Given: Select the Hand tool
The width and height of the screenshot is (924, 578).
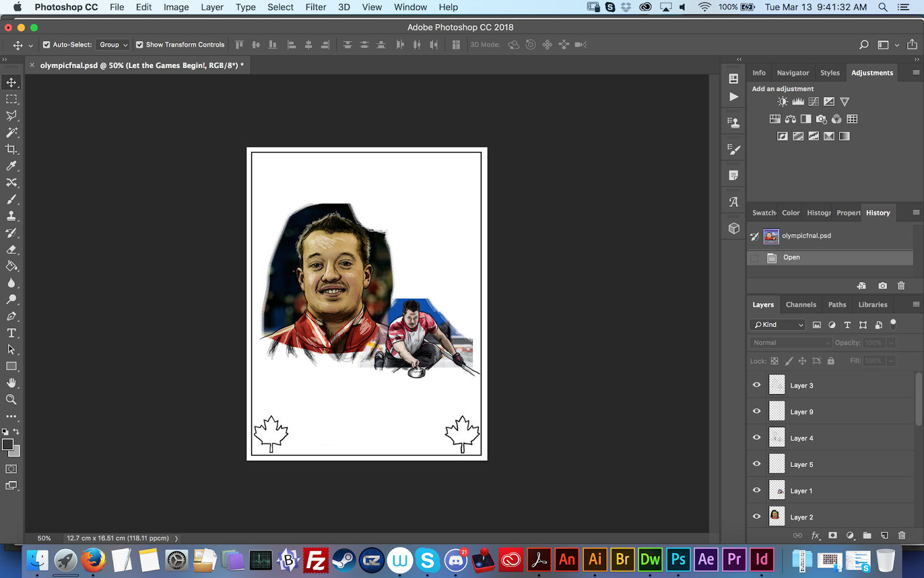Looking at the screenshot, I should click(x=12, y=383).
